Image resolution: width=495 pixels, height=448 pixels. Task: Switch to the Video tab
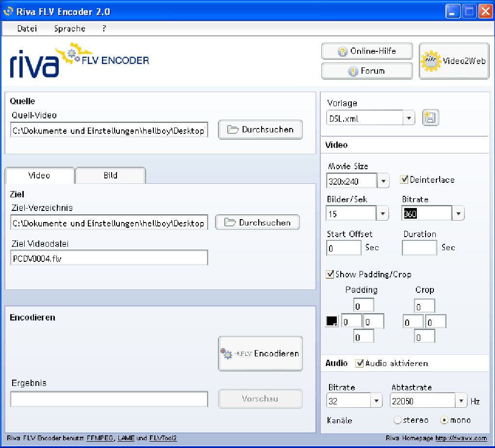(39, 176)
